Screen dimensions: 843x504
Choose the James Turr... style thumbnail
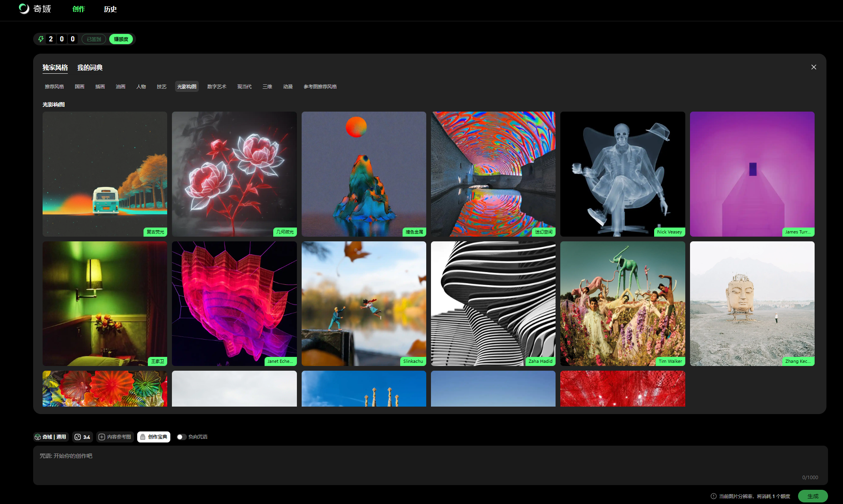(752, 174)
